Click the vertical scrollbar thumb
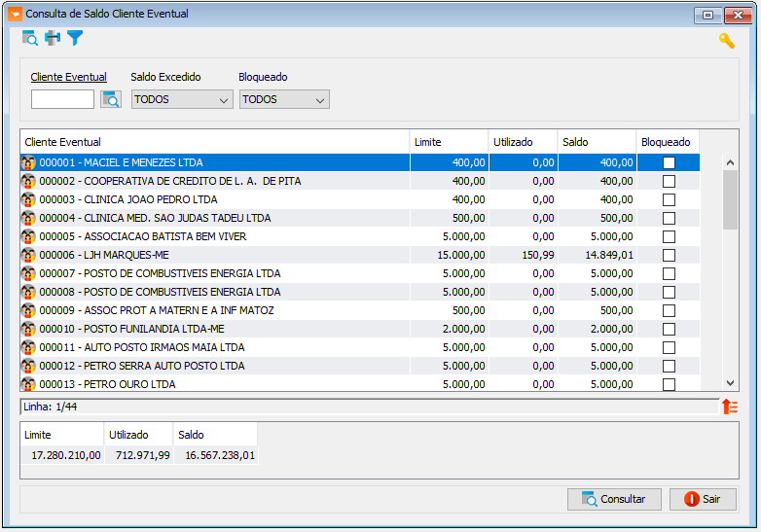The image size is (761, 532). (x=730, y=199)
